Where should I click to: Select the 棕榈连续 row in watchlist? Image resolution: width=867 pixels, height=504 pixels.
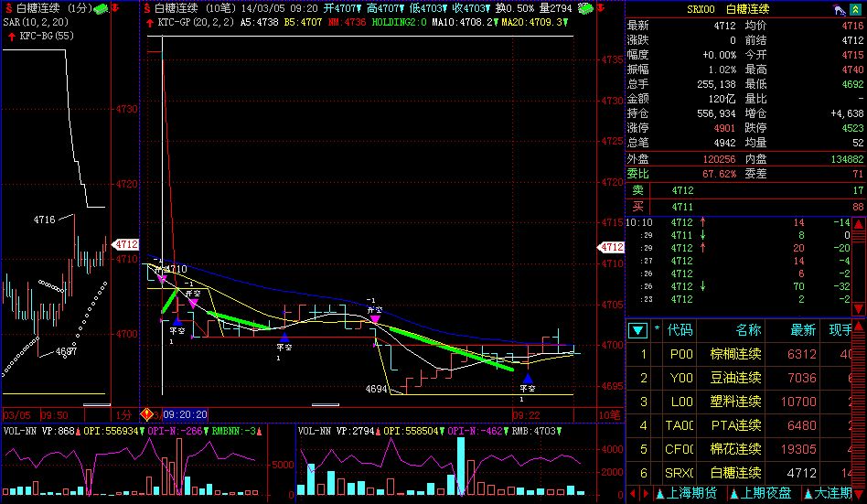click(739, 354)
